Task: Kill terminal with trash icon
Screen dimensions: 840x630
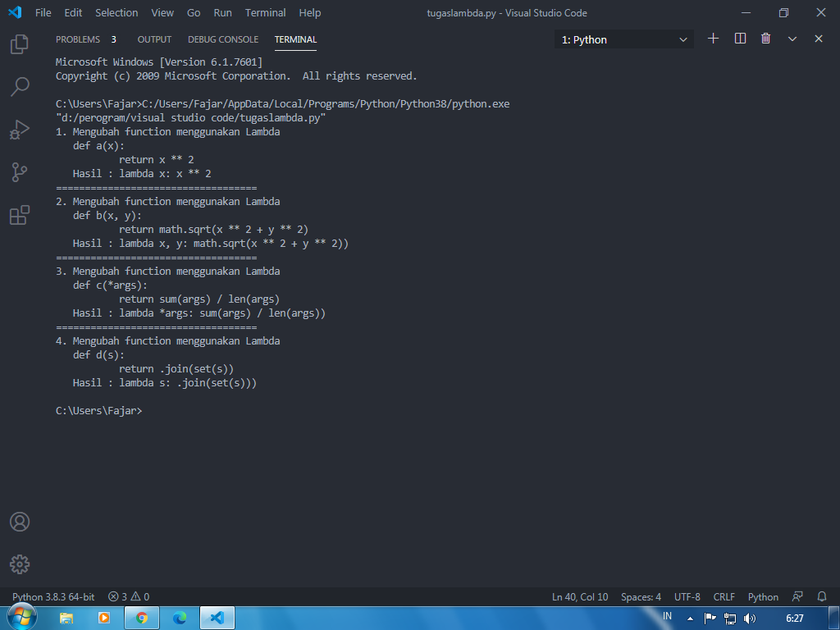Action: 766,39
